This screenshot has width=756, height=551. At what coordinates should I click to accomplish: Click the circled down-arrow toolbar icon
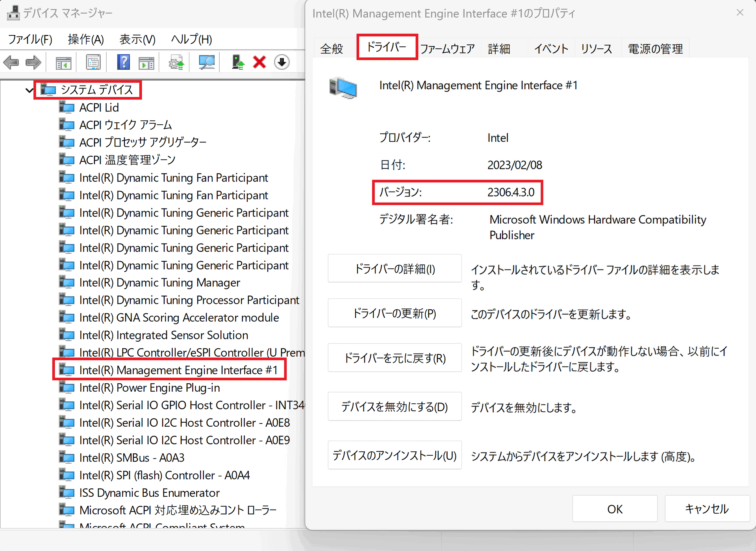pos(282,62)
